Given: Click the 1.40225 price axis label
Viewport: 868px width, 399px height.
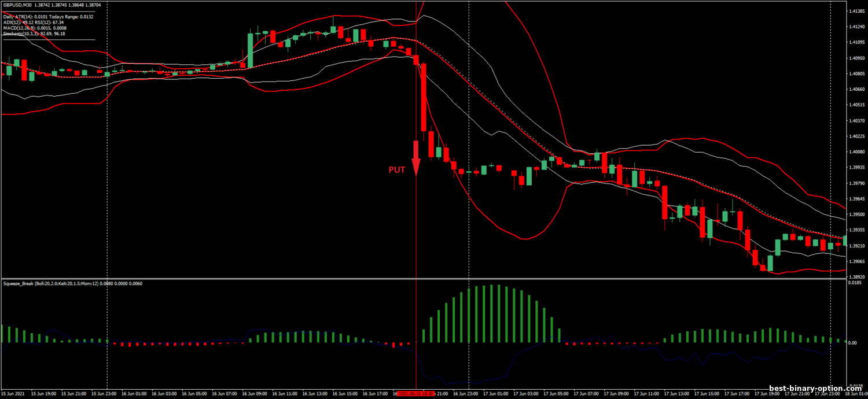Looking at the screenshot, I should coord(856,136).
